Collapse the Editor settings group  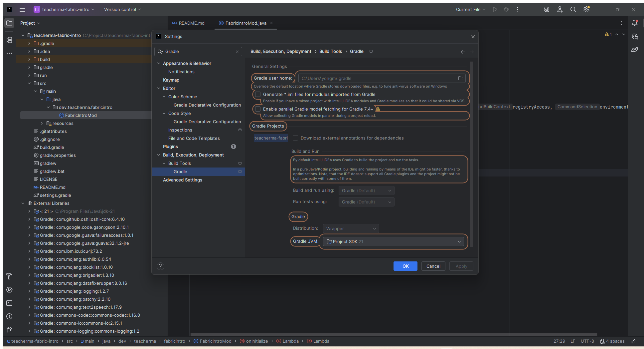click(x=159, y=88)
